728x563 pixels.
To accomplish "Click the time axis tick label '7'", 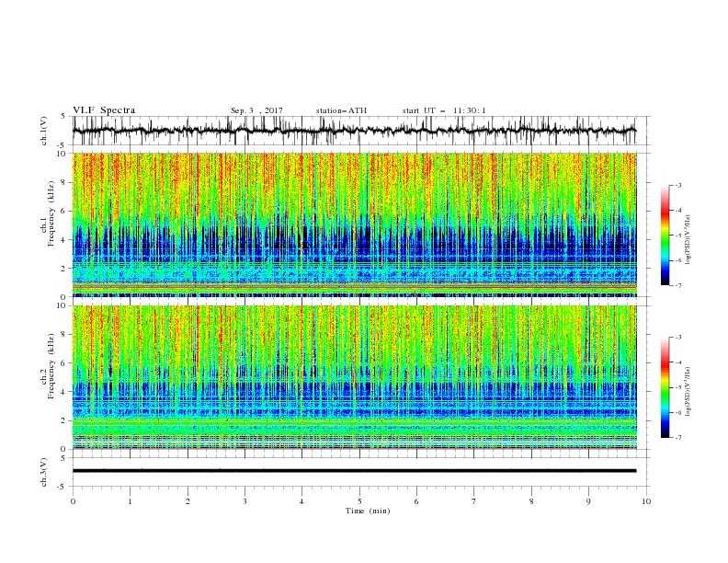I will [474, 501].
